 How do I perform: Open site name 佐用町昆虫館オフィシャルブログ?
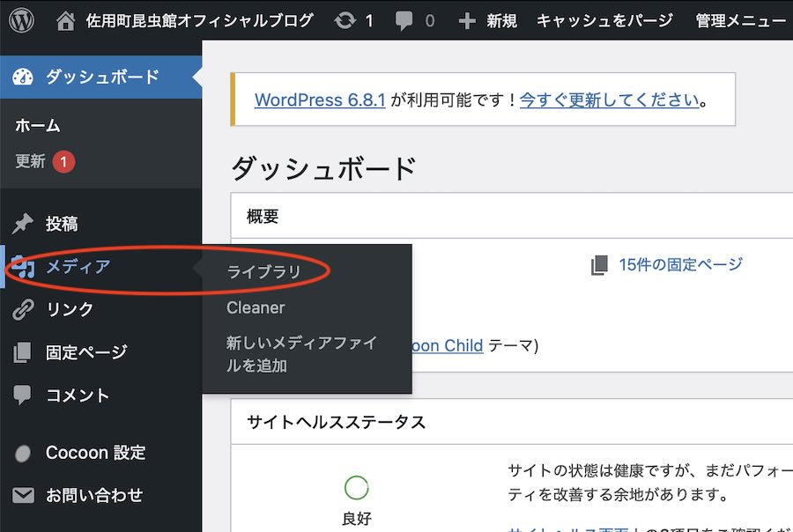pyautogui.click(x=199, y=21)
